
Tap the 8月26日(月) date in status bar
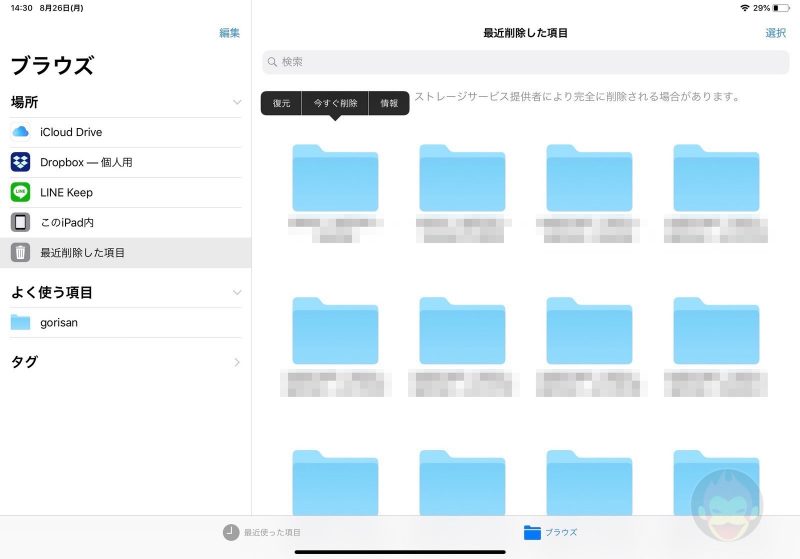[61, 8]
